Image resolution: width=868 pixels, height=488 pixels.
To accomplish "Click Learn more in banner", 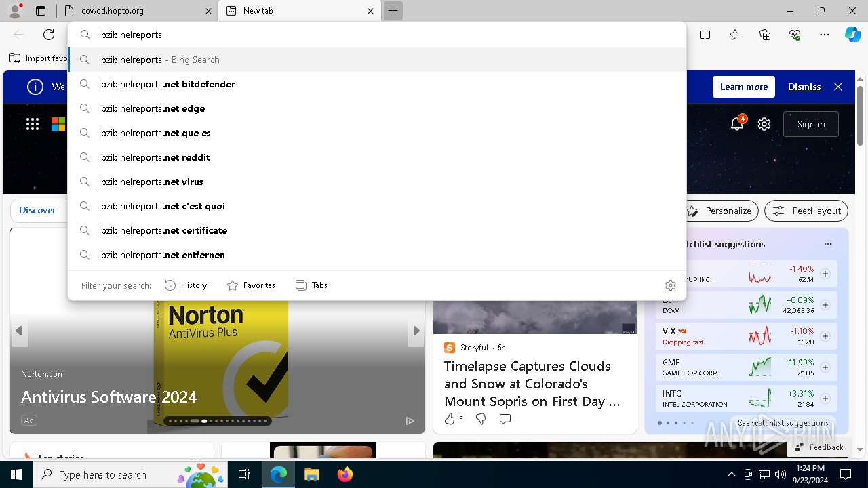I will 744,87.
